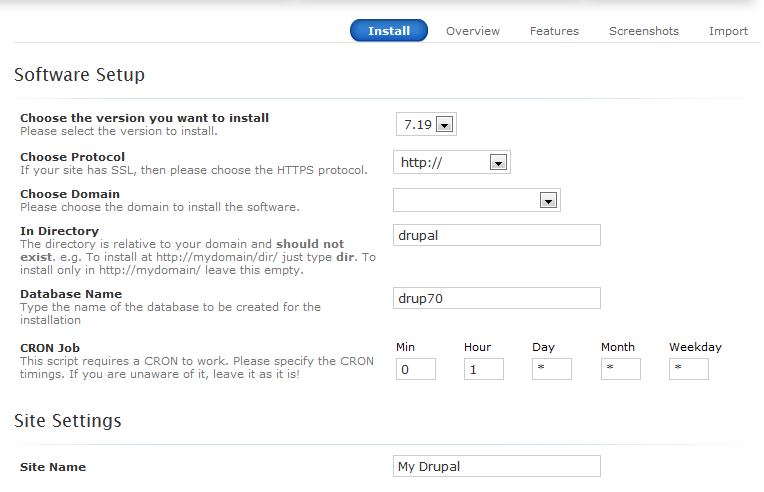Click the 'In Directory' bold label
The height and width of the screenshot is (492, 764).
(x=59, y=231)
